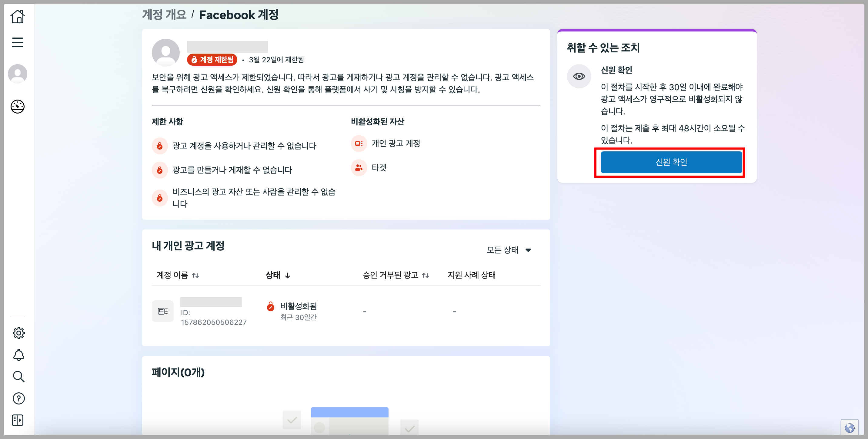Open the hamburger menu in sidebar
This screenshot has width=868, height=439.
click(x=18, y=42)
